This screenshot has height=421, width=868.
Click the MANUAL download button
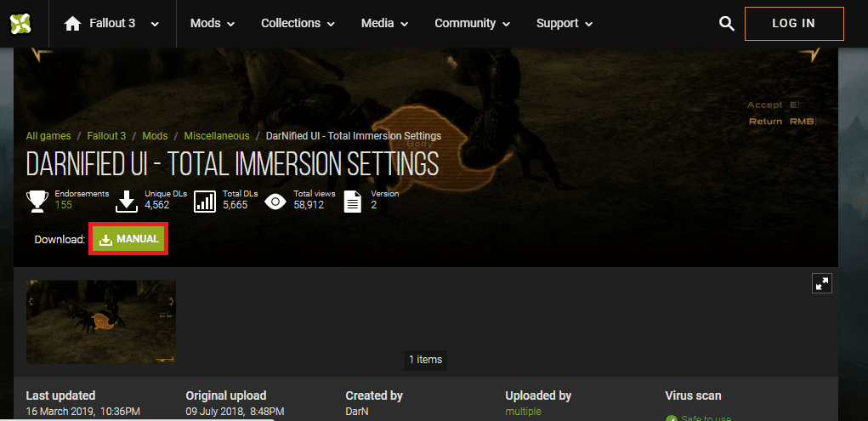tap(128, 239)
